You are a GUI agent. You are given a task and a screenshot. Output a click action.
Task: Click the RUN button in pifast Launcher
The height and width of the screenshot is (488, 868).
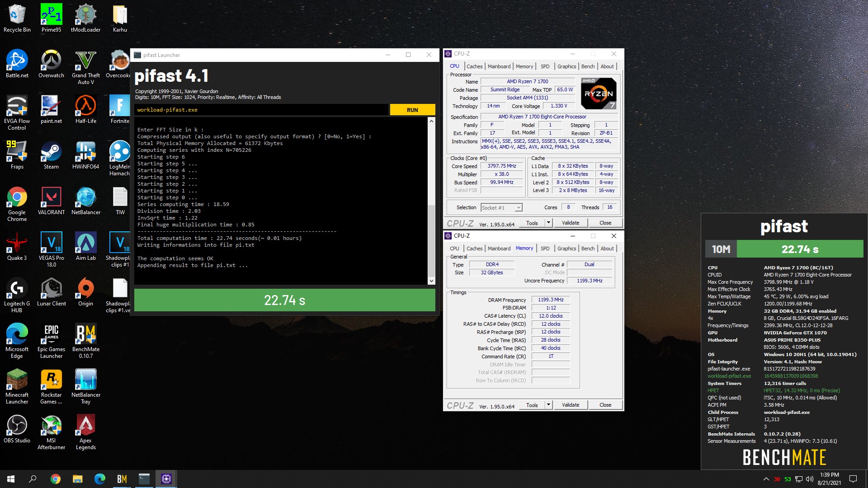pyautogui.click(x=412, y=110)
